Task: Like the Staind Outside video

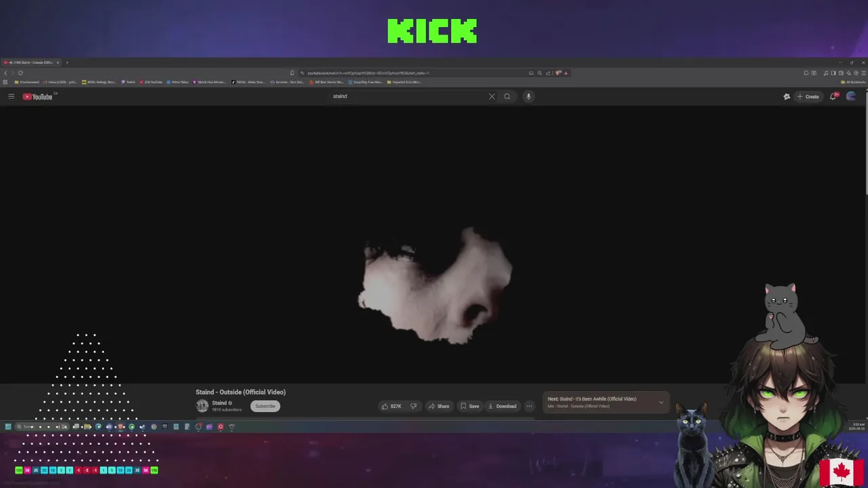Action: (x=391, y=406)
